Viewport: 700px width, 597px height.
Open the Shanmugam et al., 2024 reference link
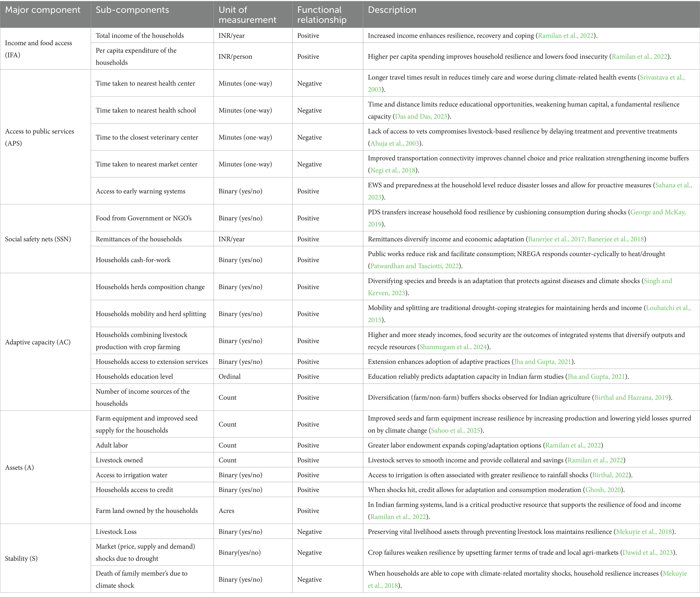coord(453,347)
